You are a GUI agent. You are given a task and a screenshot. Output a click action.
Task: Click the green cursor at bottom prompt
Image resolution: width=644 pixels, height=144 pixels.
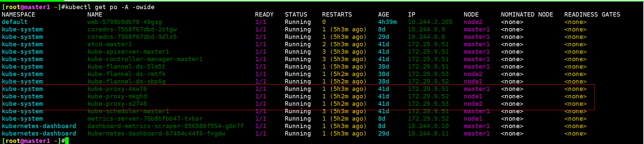click(x=67, y=141)
